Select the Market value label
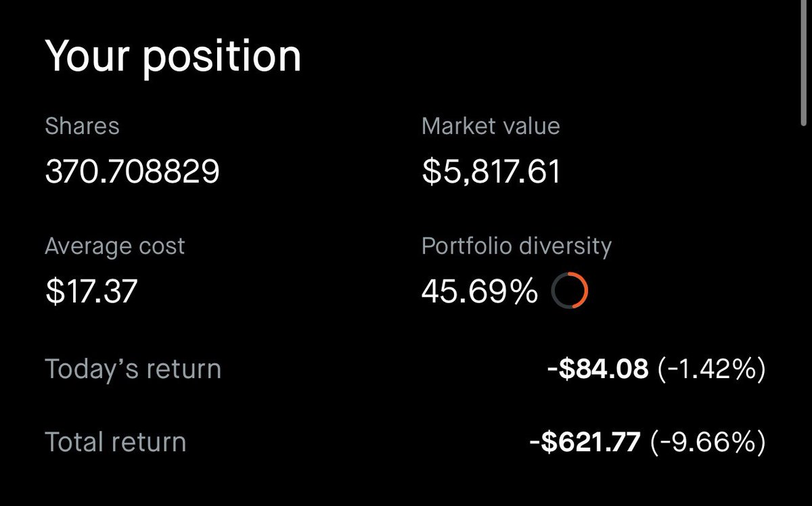 491,126
